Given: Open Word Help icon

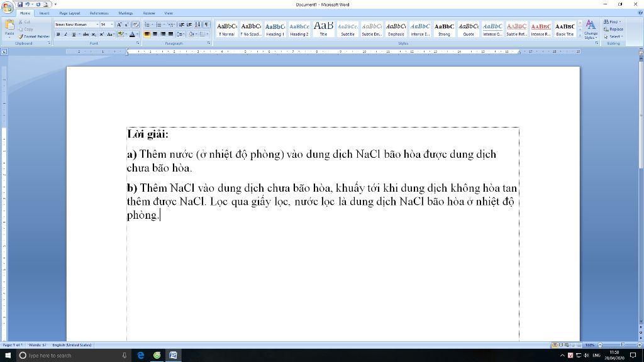Looking at the screenshot, I should (640, 13).
